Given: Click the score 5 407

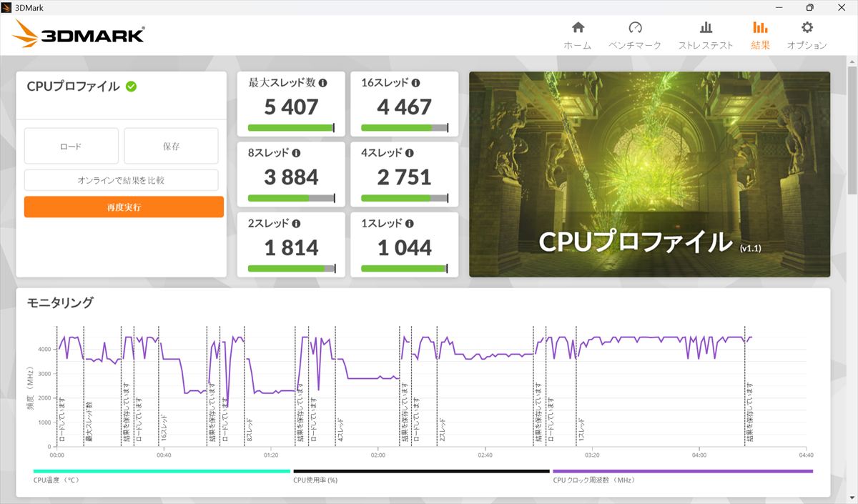Looking at the screenshot, I should tap(291, 107).
